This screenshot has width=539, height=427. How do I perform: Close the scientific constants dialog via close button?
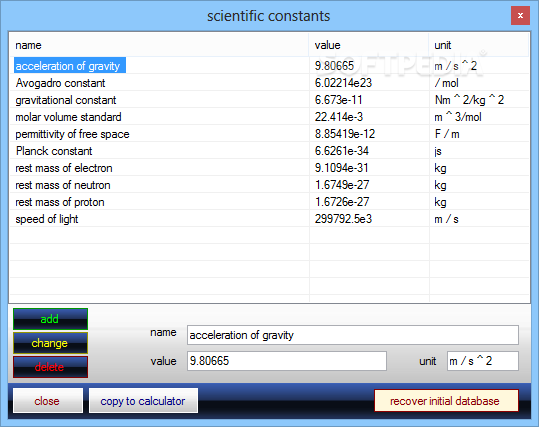[48, 401]
